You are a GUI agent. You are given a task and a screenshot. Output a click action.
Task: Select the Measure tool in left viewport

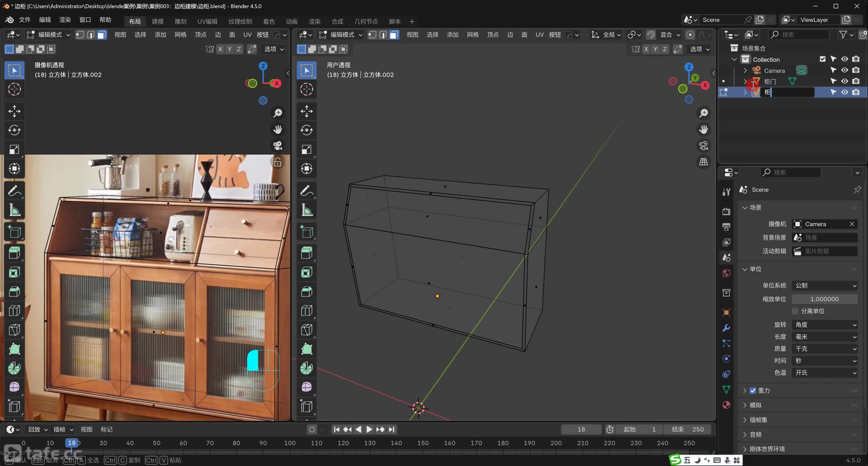14,210
